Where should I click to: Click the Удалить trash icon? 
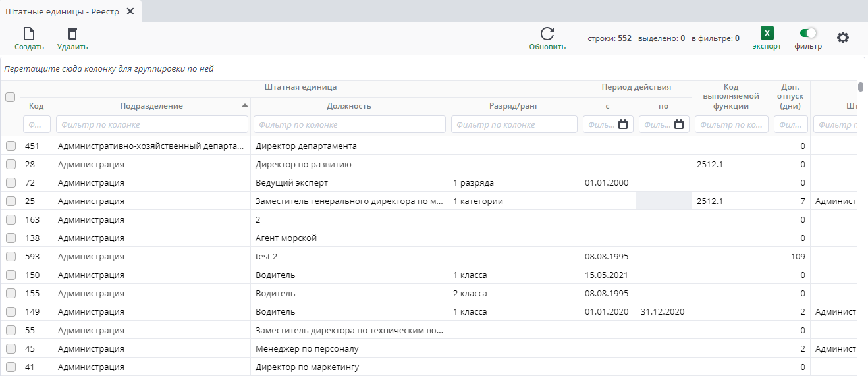[72, 34]
